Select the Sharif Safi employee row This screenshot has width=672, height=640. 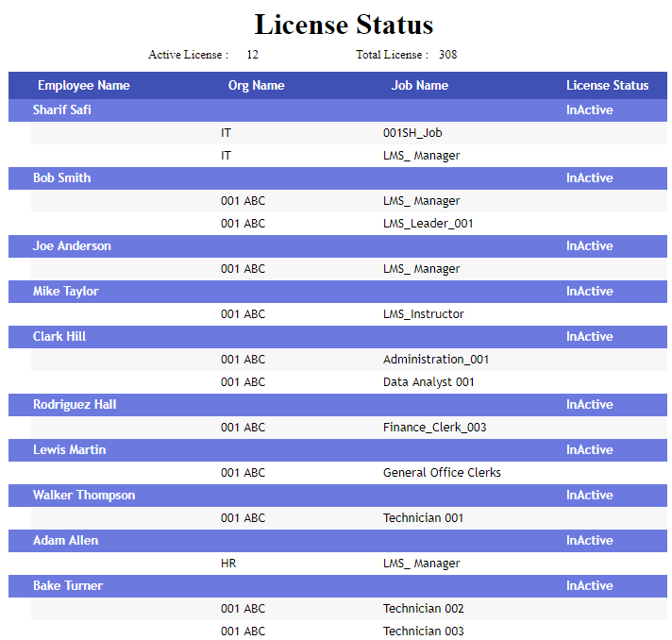click(x=62, y=110)
